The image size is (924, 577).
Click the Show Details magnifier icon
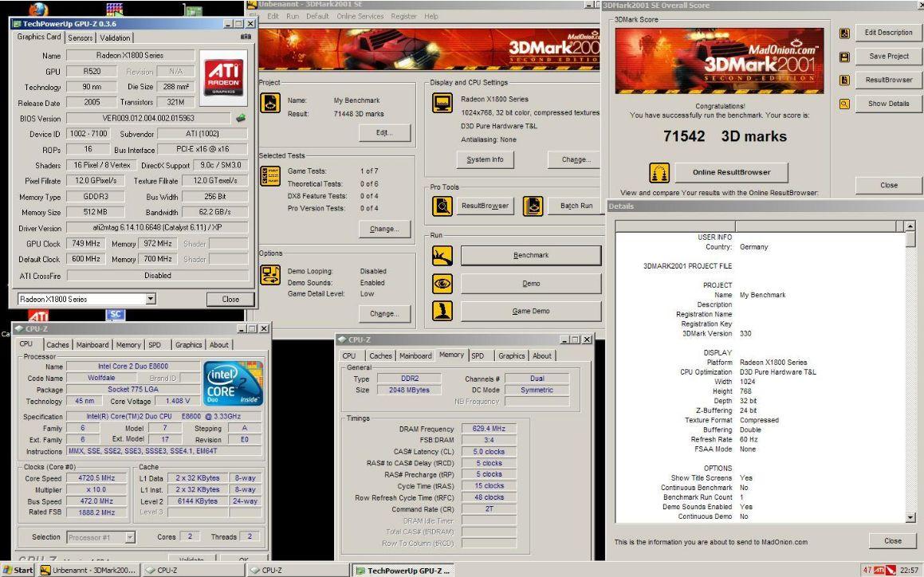(844, 104)
